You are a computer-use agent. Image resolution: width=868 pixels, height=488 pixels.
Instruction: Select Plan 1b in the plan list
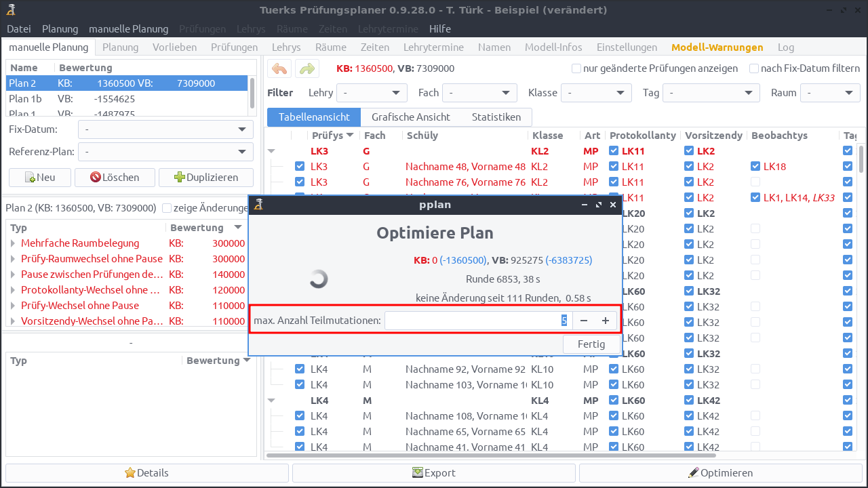tap(25, 99)
